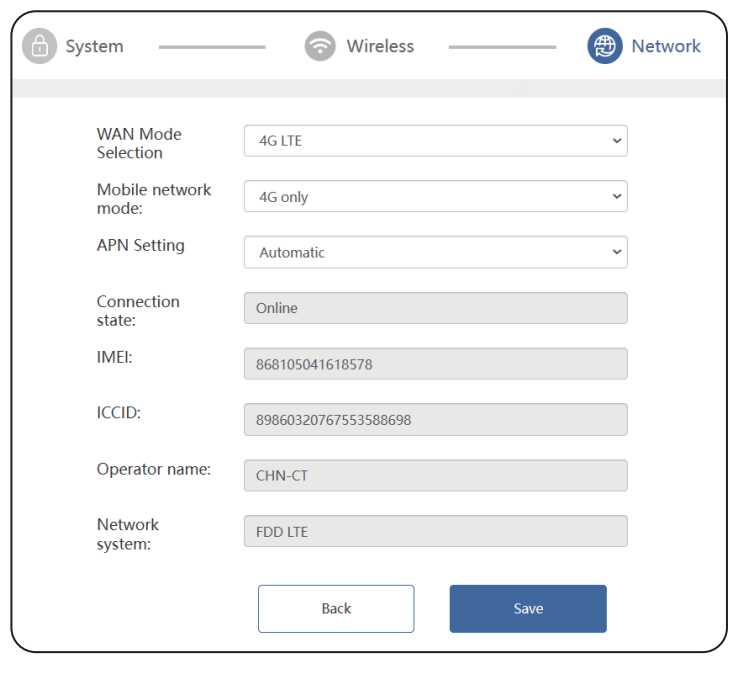This screenshot has width=743, height=673.
Task: Click the WAN Mode Selection label text
Action: 139,143
